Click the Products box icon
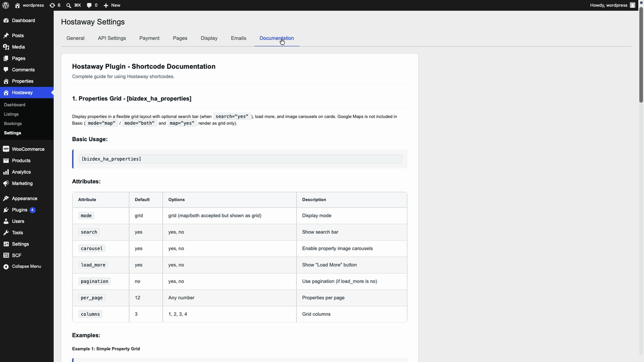Viewport: 644px width, 362px height. tap(6, 160)
